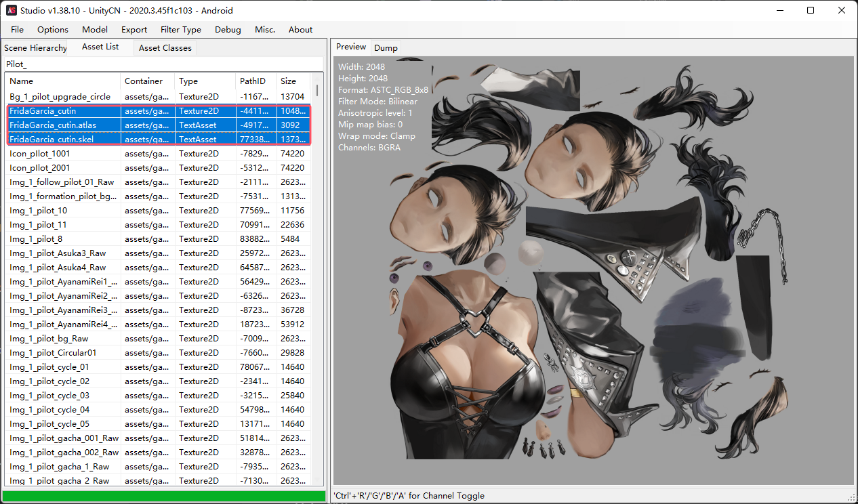Viewport: 858px width, 504px height.
Task: Select the Img_1_pilot_gacha_1_Raw row
Action: (x=158, y=467)
